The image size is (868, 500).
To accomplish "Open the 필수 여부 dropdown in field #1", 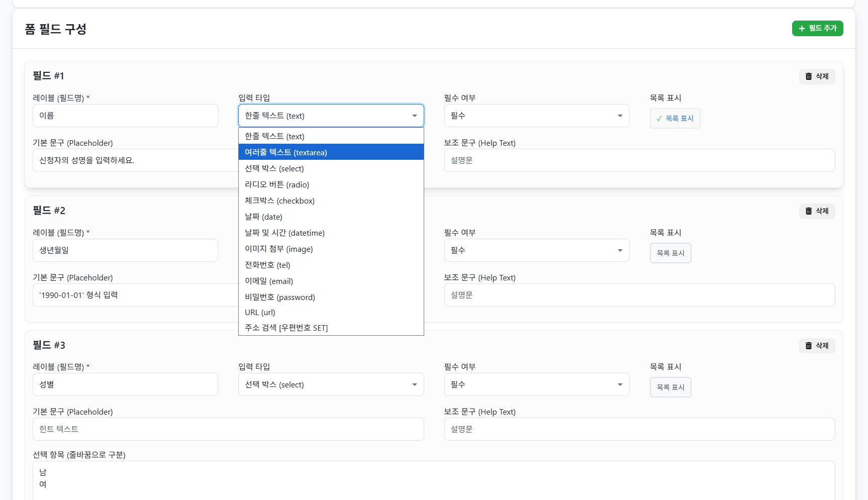I will tap(537, 116).
